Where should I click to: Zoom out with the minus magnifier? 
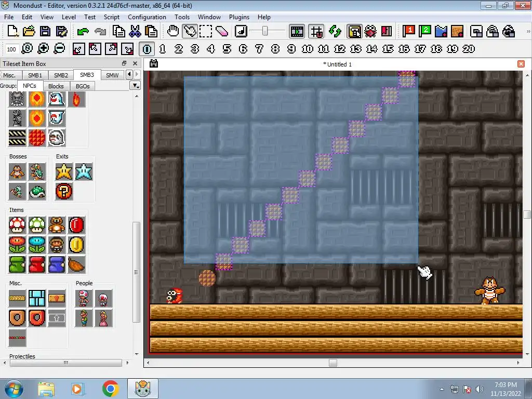tap(59, 48)
